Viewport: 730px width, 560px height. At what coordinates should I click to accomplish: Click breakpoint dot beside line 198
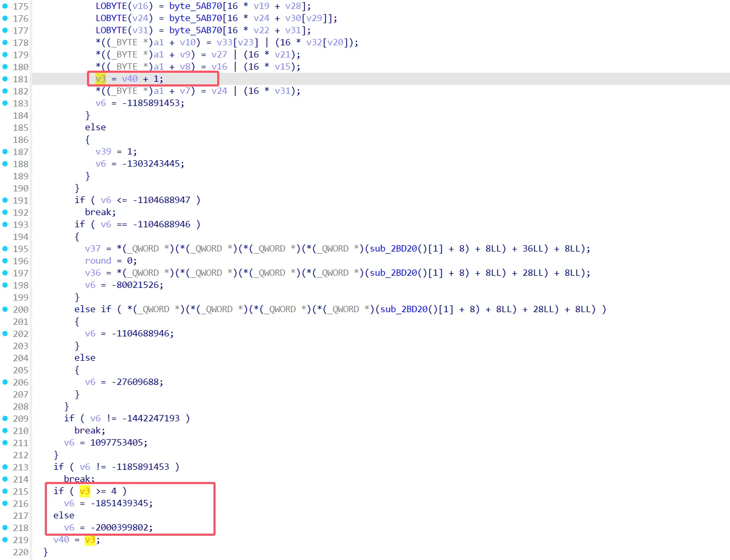(5, 285)
